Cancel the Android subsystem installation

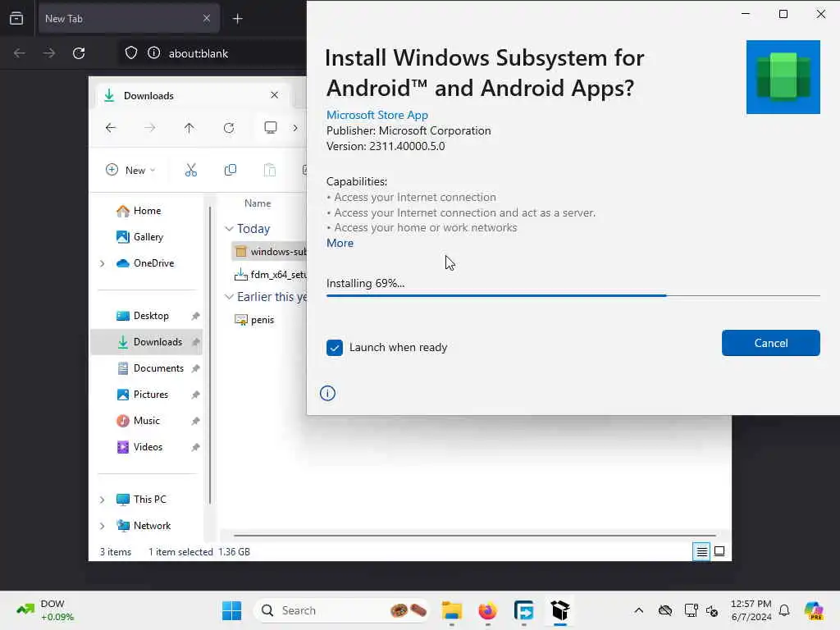(770, 343)
